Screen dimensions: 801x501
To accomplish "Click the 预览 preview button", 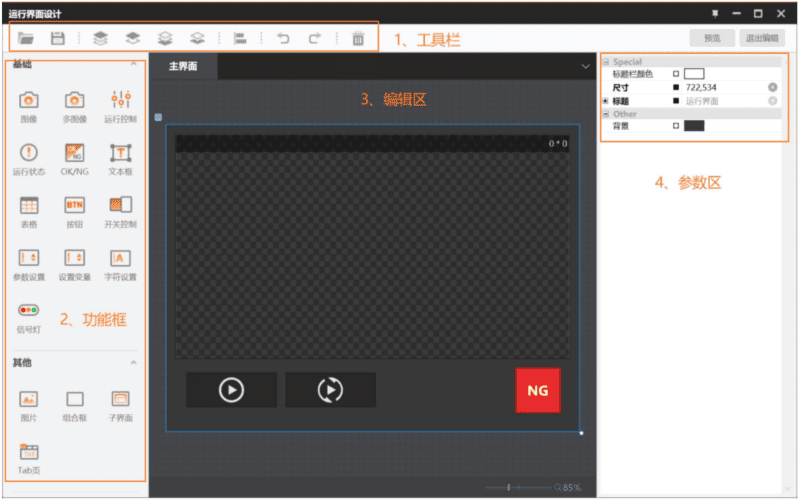I will [712, 38].
